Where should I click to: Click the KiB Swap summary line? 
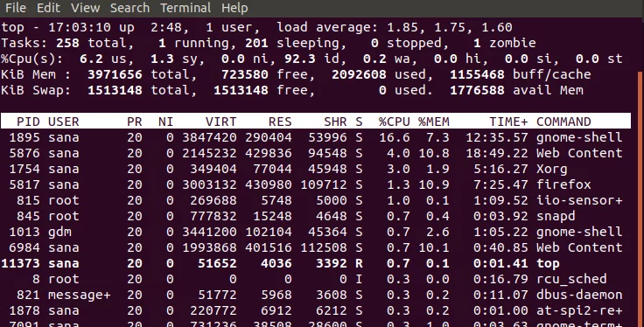(x=292, y=90)
